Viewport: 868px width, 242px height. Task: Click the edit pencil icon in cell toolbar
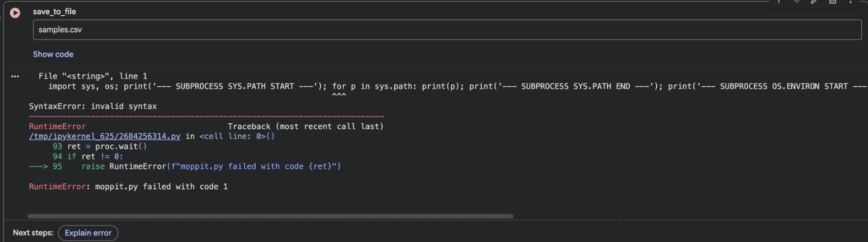(814, 2)
